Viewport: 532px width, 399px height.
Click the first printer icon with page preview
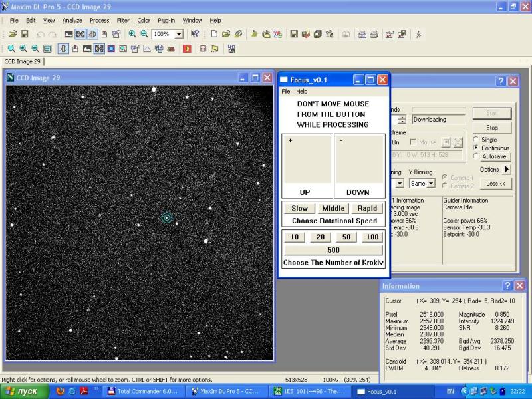click(362, 34)
